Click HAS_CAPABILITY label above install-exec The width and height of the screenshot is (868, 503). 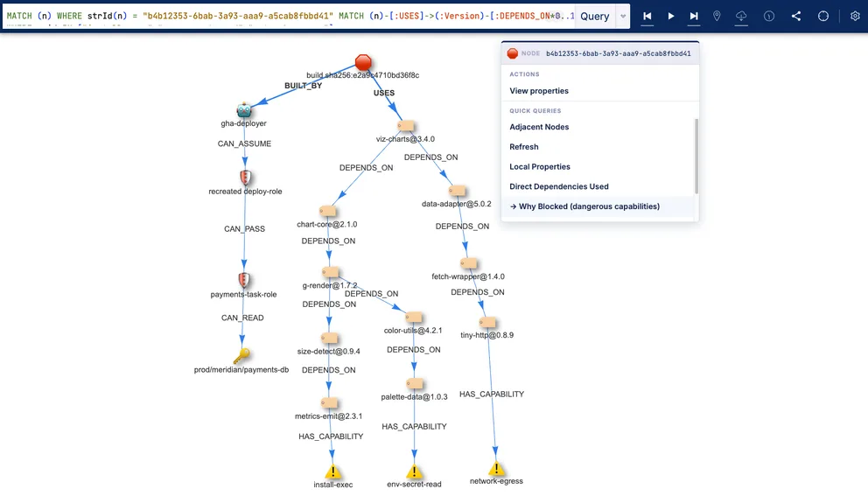(331, 437)
